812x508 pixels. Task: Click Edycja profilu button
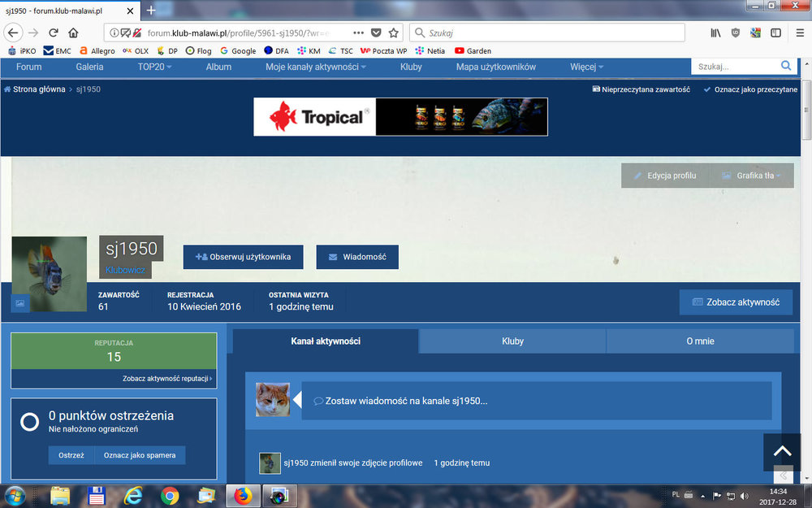click(x=666, y=176)
